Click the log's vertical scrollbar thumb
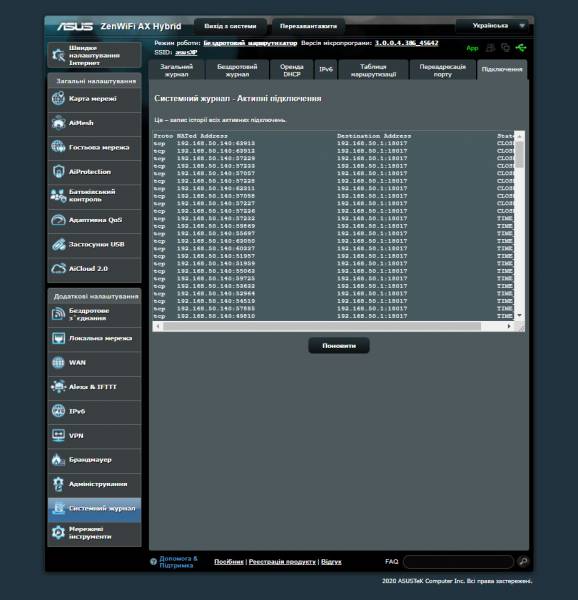 (519, 154)
